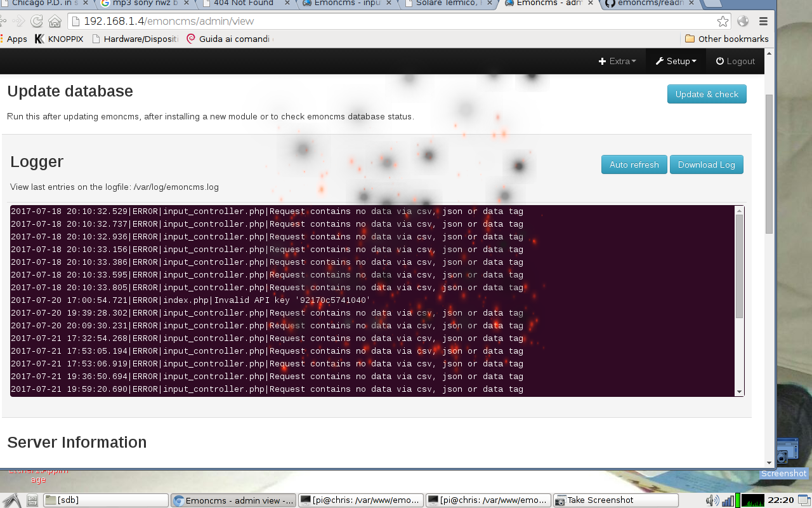This screenshot has width=812, height=508.
Task: Click the network signal tray icon
Action: (x=727, y=500)
